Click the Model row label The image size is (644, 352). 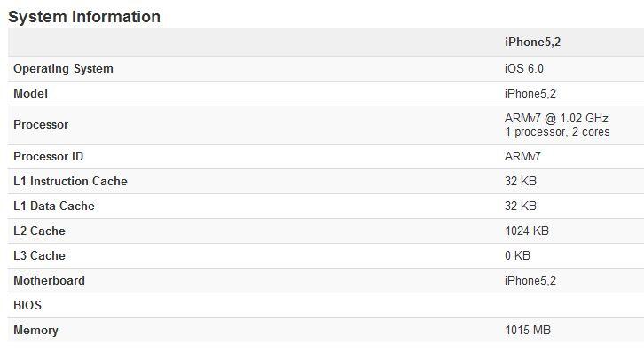(x=30, y=94)
